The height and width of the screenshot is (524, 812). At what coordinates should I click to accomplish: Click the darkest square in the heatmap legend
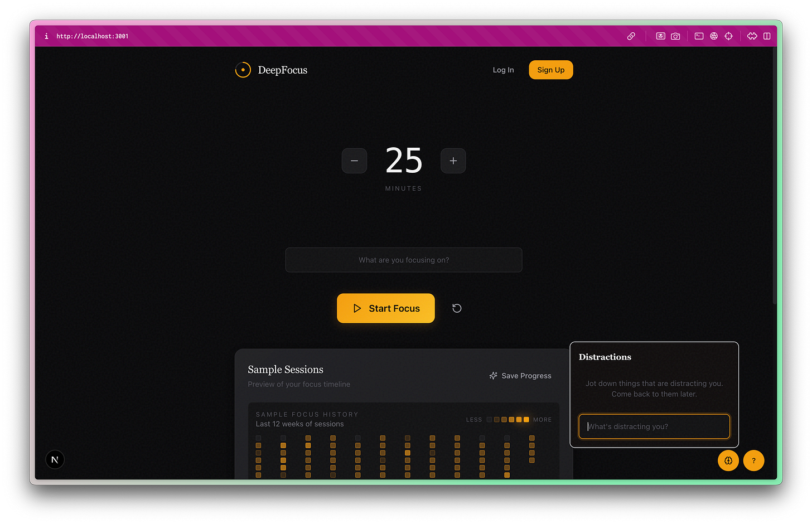489,419
